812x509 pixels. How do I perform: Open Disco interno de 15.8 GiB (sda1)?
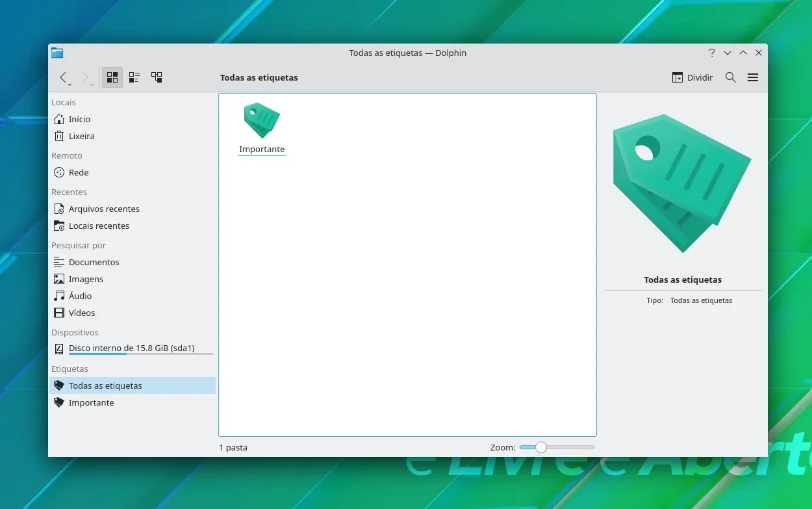pyautogui.click(x=132, y=348)
